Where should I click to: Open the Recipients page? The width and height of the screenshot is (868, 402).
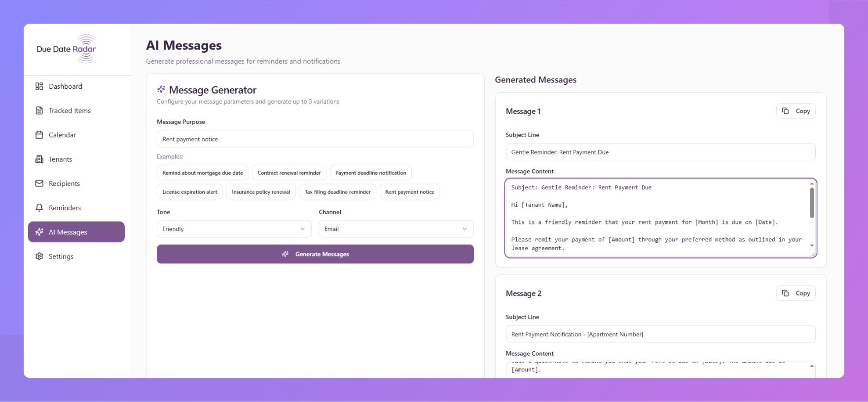[x=76, y=183]
